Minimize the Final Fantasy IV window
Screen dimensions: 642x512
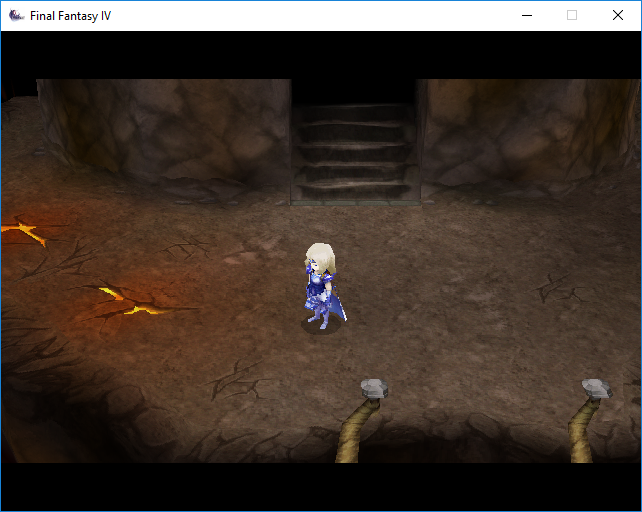pyautogui.click(x=527, y=16)
